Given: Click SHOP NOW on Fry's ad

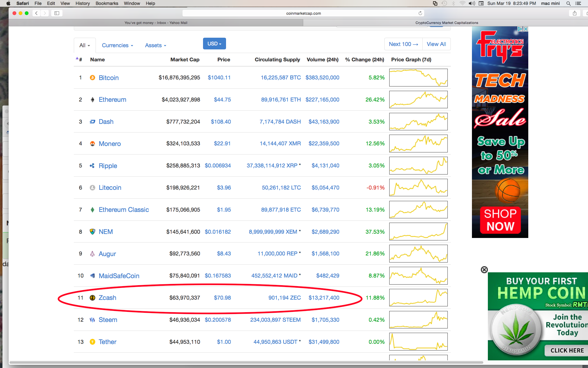Looking at the screenshot, I should pos(500,220).
